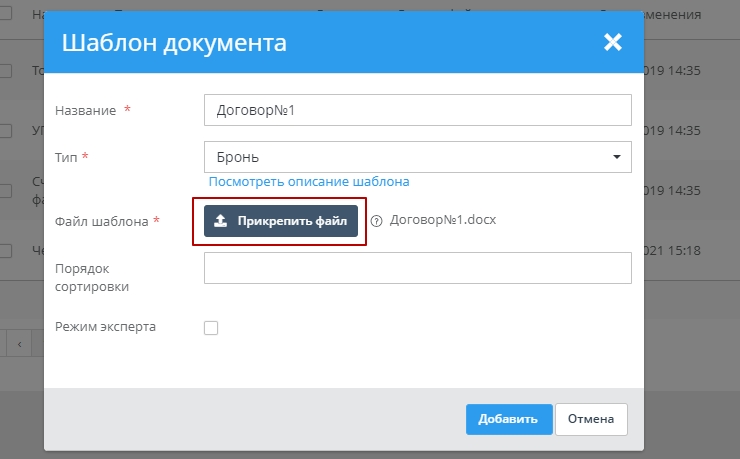Viewport: 740px width, 459px height.
Task: Click the attached file name Договор№1.docx
Action: coord(443,220)
